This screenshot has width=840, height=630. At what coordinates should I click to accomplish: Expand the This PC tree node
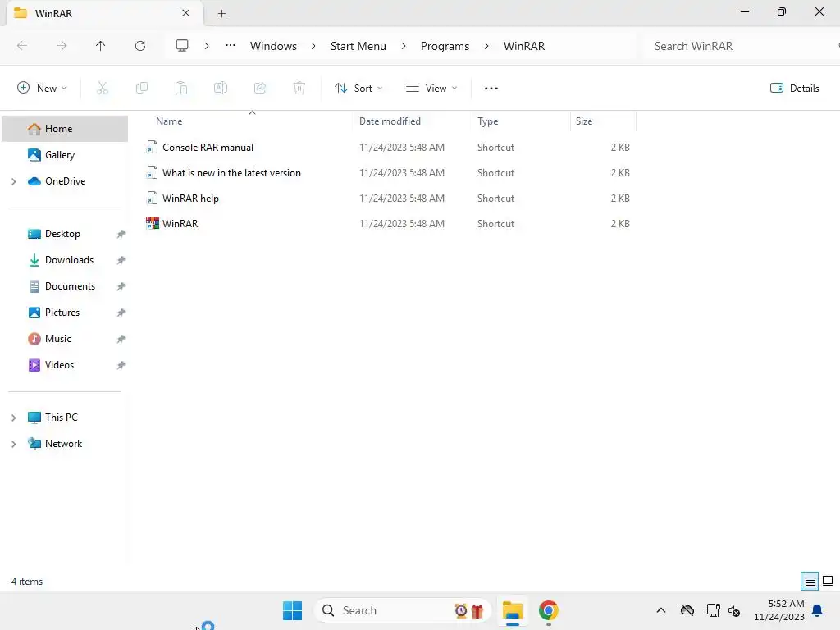coord(13,418)
